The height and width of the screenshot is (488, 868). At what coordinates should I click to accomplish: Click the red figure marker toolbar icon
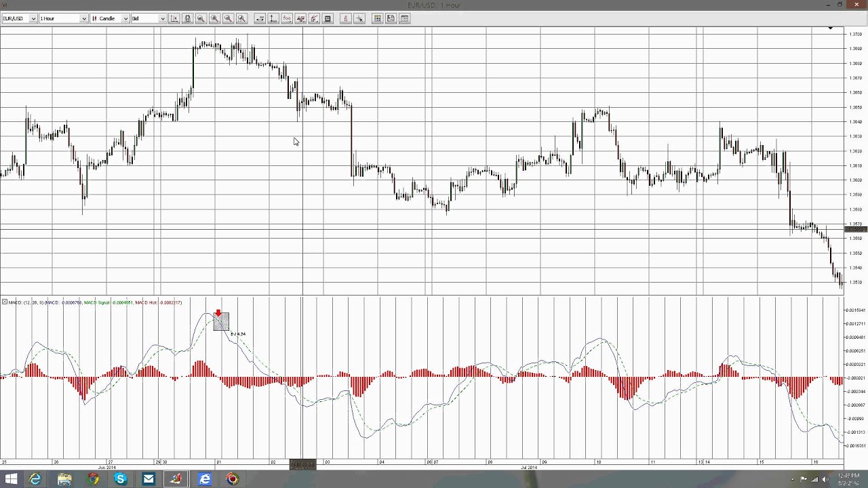(x=345, y=18)
